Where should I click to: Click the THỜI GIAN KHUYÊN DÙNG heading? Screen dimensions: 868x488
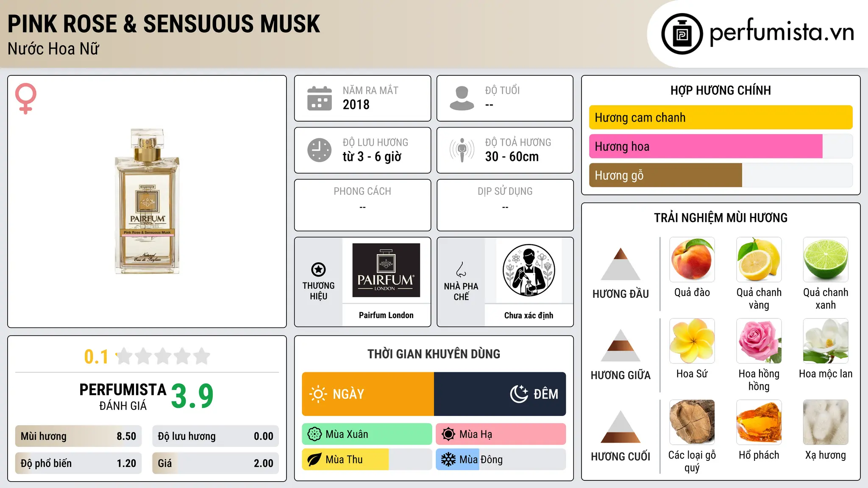point(434,354)
